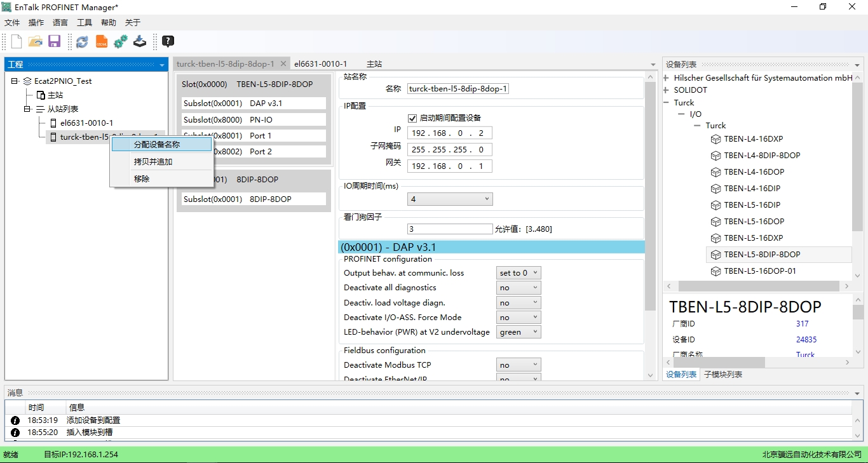Open the IO周期时间 dropdown showing 4
This screenshot has width=868, height=463.
(x=450, y=199)
